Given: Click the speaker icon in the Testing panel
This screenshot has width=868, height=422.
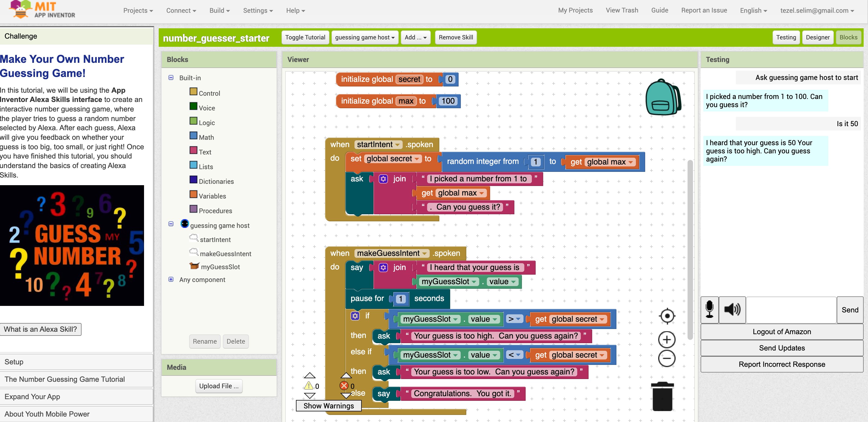Looking at the screenshot, I should point(732,310).
